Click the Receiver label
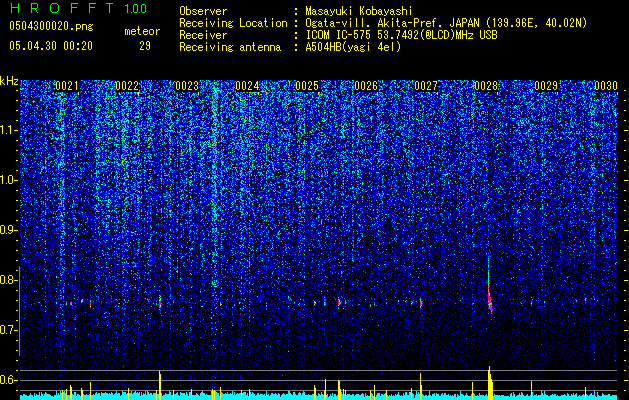The image size is (629, 400). pyautogui.click(x=203, y=35)
